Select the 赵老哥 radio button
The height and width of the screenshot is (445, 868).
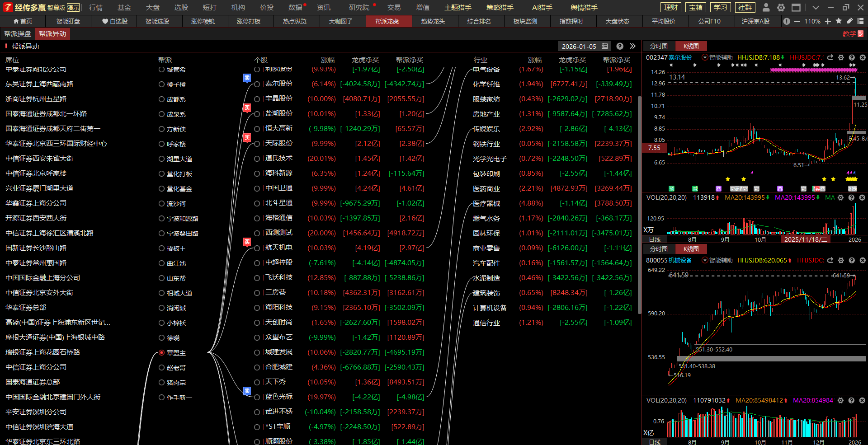[x=161, y=368]
